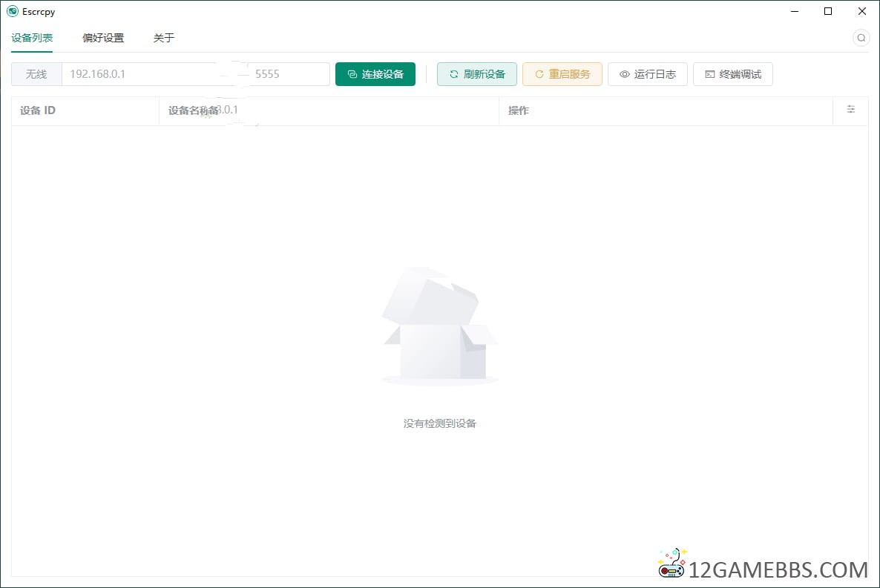Select the 设备名称 column header
The image size is (880, 588).
click(193, 110)
